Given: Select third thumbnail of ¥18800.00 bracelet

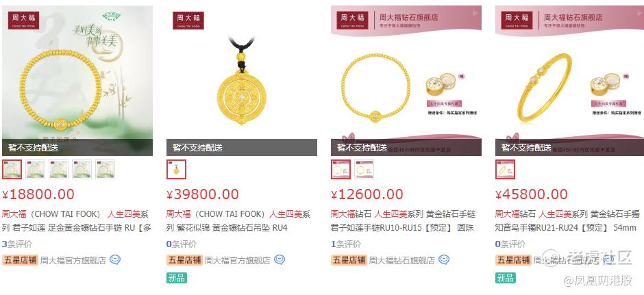Looking at the screenshot, I should 59,170.
